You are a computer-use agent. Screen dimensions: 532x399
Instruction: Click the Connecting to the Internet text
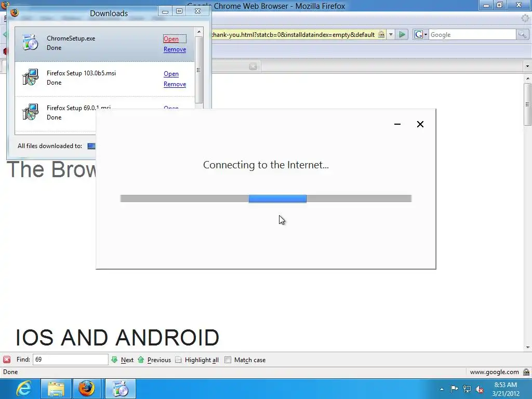point(265,165)
